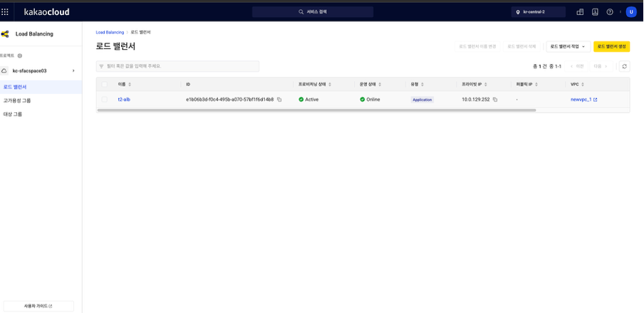Open the help question mark icon
644x313 pixels.
610,12
